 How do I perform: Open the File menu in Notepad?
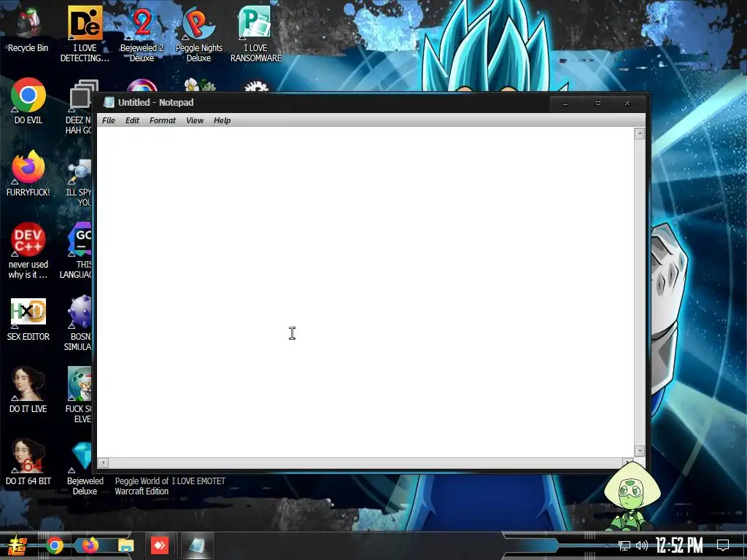tap(109, 120)
